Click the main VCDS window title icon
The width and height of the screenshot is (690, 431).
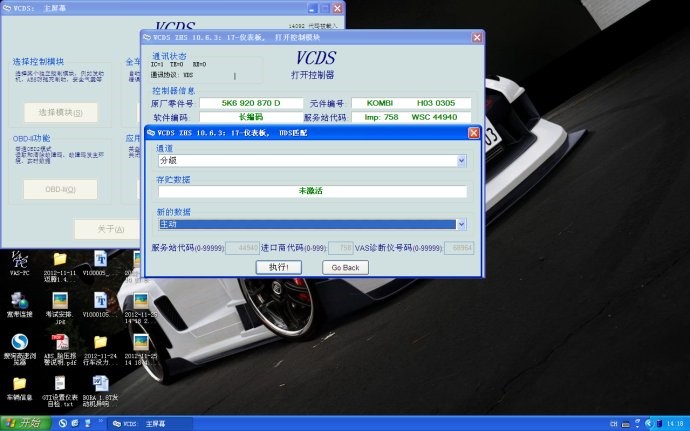point(7,8)
